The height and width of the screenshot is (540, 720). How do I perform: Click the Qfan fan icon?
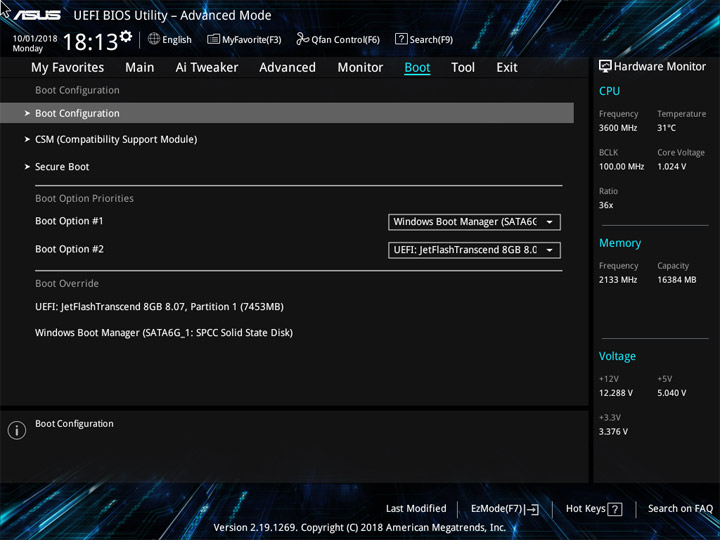click(303, 39)
